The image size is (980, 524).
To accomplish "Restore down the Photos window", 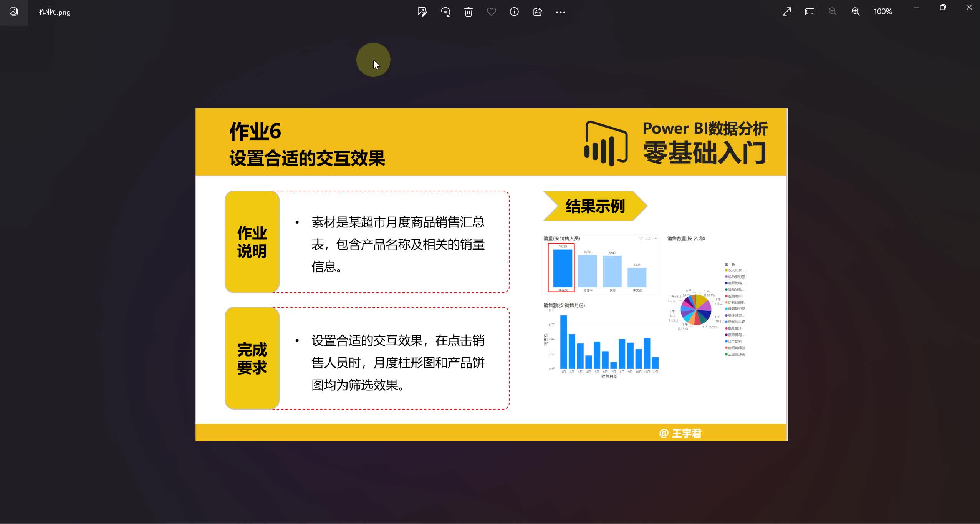I will (942, 7).
